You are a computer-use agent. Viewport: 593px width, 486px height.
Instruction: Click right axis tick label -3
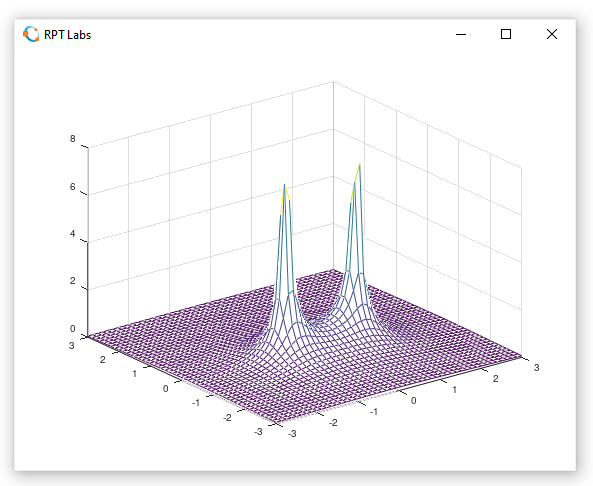[292, 434]
